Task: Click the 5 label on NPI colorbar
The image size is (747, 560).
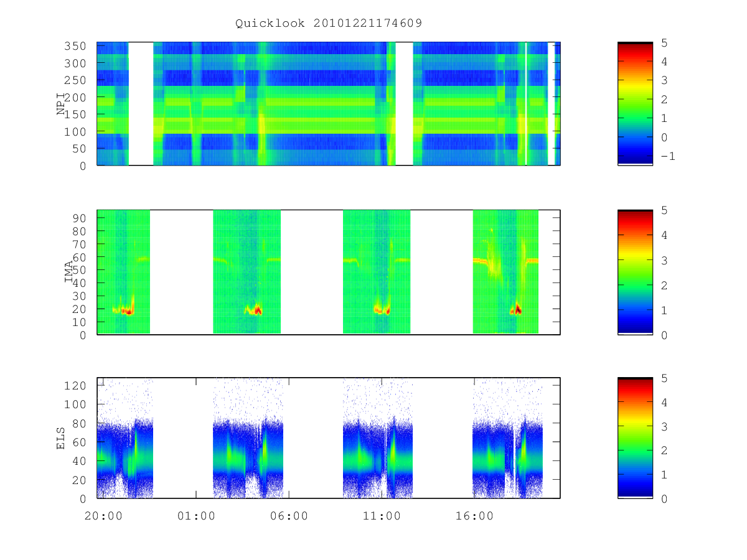Action: (664, 43)
